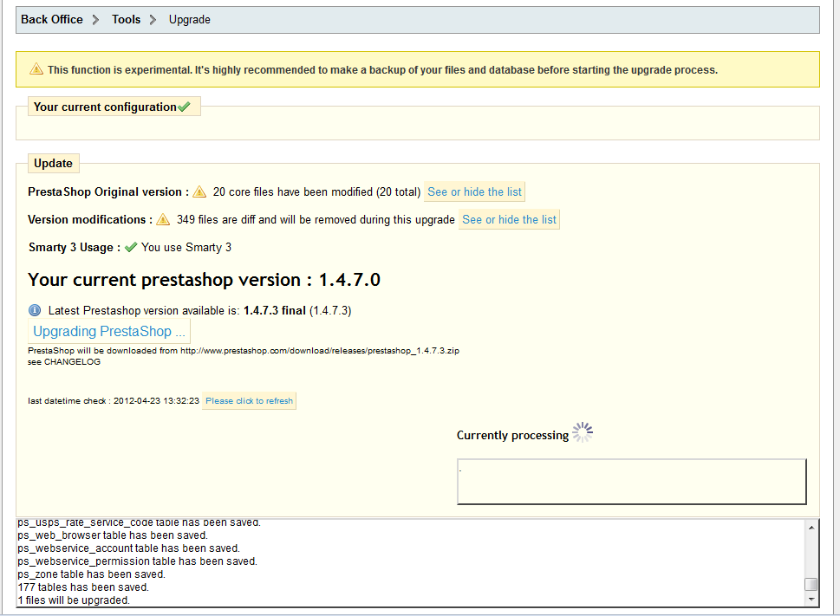This screenshot has height=616, width=840.
Task: Show the list of modified core files
Action: (x=475, y=191)
